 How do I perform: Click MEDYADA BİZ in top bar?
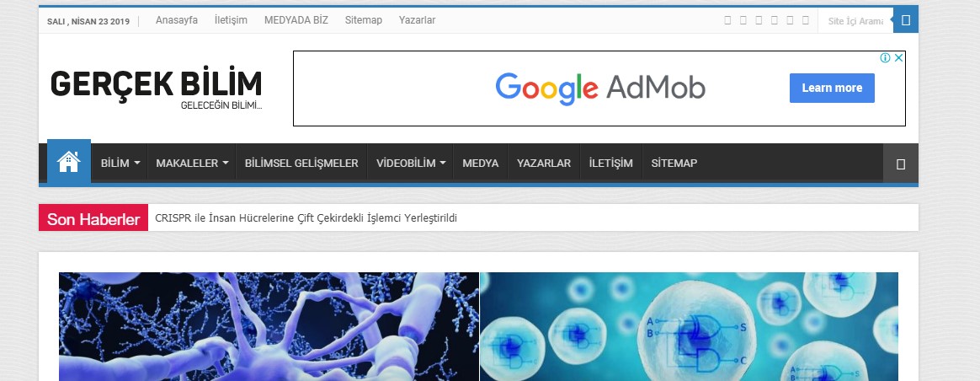click(x=296, y=20)
